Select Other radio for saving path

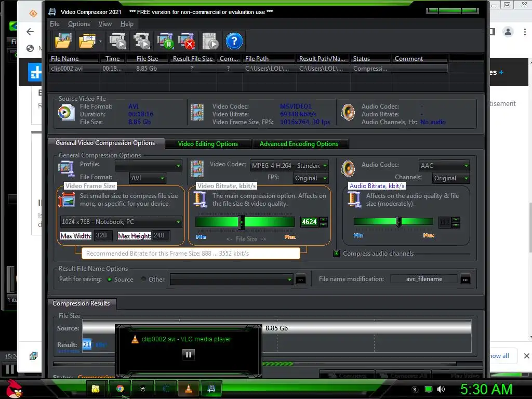(x=143, y=279)
